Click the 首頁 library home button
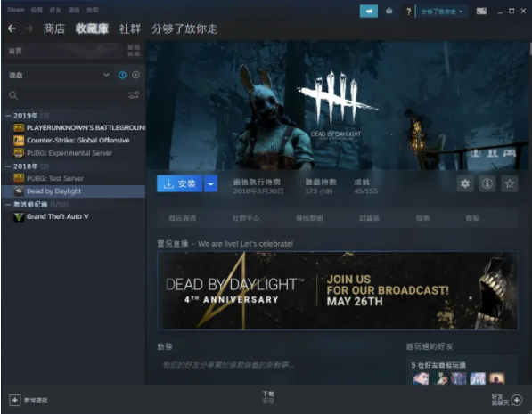This screenshot has height=414, width=532. [x=64, y=51]
